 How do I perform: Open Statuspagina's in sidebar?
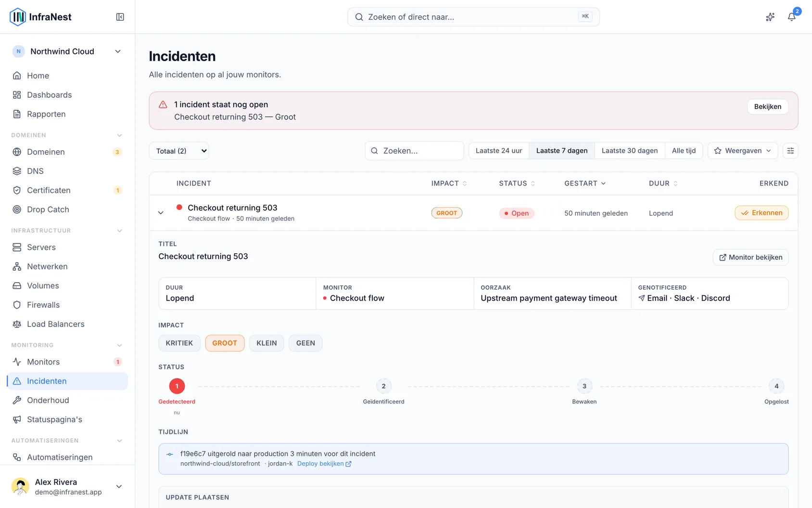tap(67, 419)
